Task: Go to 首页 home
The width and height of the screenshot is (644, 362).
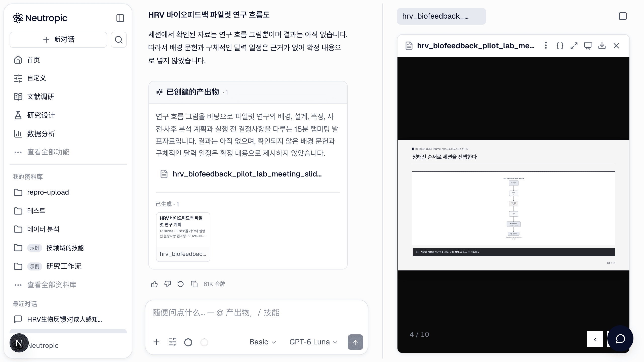Action: pos(68,60)
